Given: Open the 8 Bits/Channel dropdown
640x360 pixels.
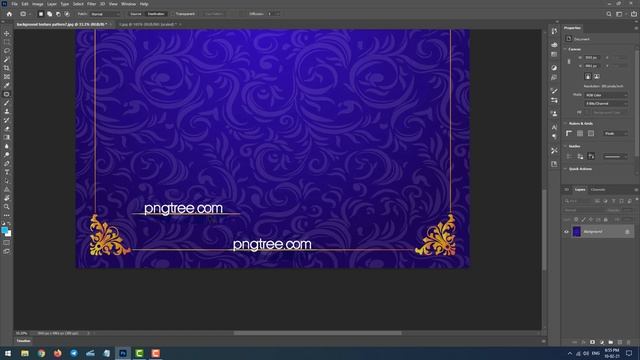Looking at the screenshot, I should 606,104.
